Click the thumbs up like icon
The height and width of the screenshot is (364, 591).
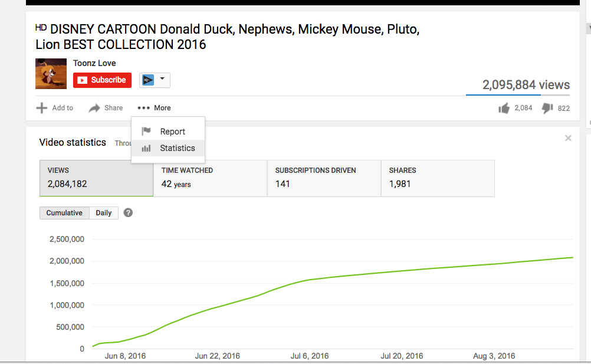[x=504, y=108]
